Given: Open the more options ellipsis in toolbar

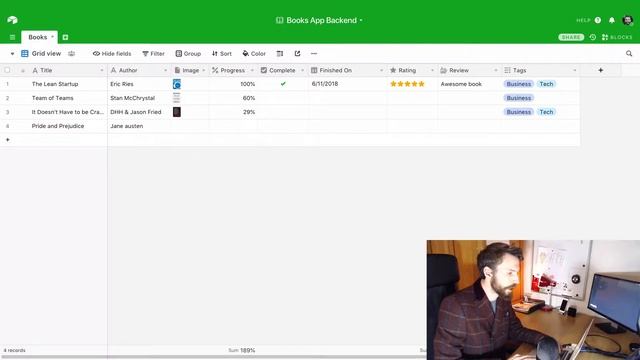Looking at the screenshot, I should [x=314, y=53].
